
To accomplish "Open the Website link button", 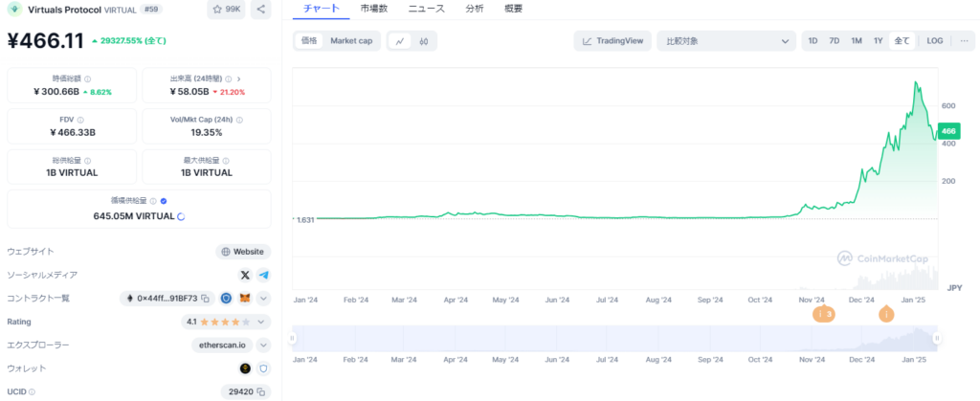I will tap(243, 252).
